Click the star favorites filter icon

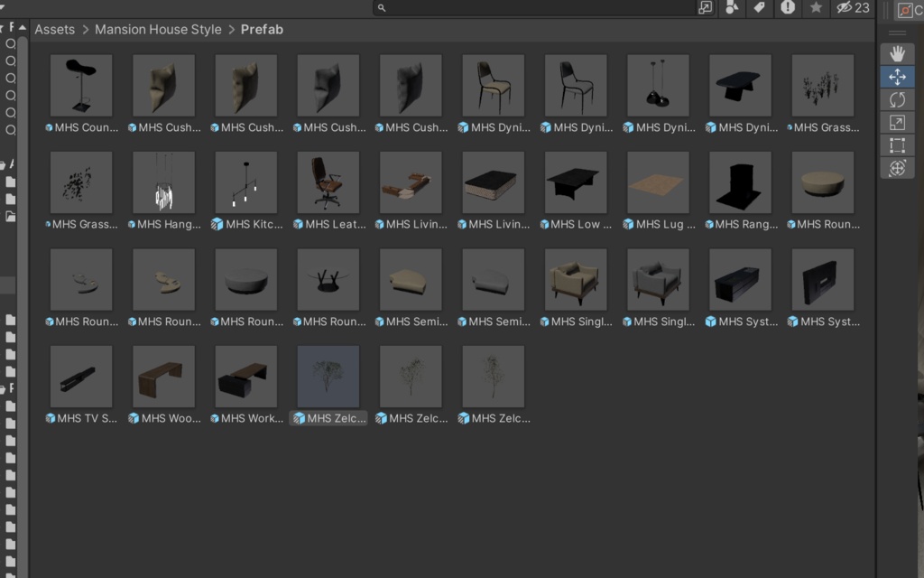tap(816, 8)
